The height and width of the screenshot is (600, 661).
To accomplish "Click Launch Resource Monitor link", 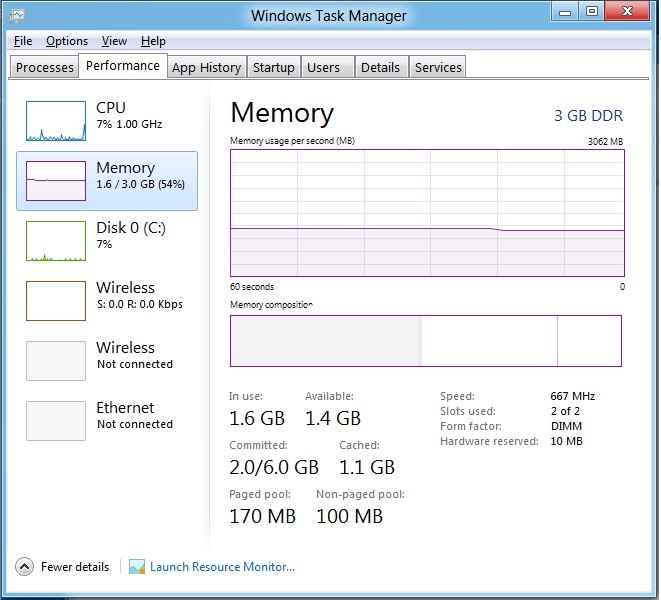I will point(222,567).
